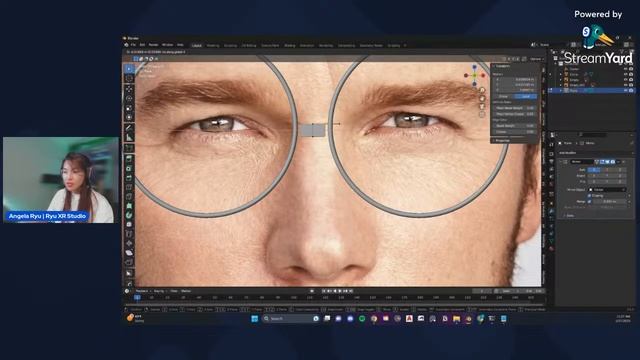Open the File menu
640x360 pixels.
point(133,45)
